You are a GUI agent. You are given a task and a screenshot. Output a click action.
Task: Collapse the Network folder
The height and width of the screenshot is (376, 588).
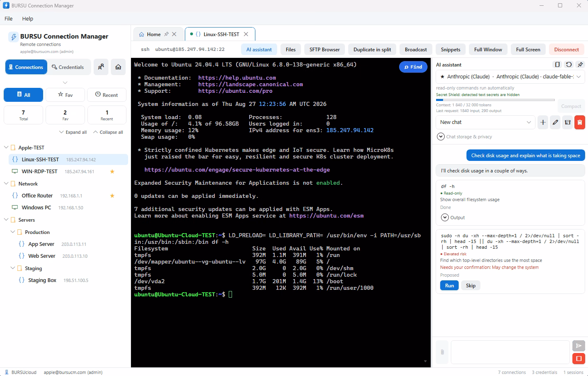[6, 183]
